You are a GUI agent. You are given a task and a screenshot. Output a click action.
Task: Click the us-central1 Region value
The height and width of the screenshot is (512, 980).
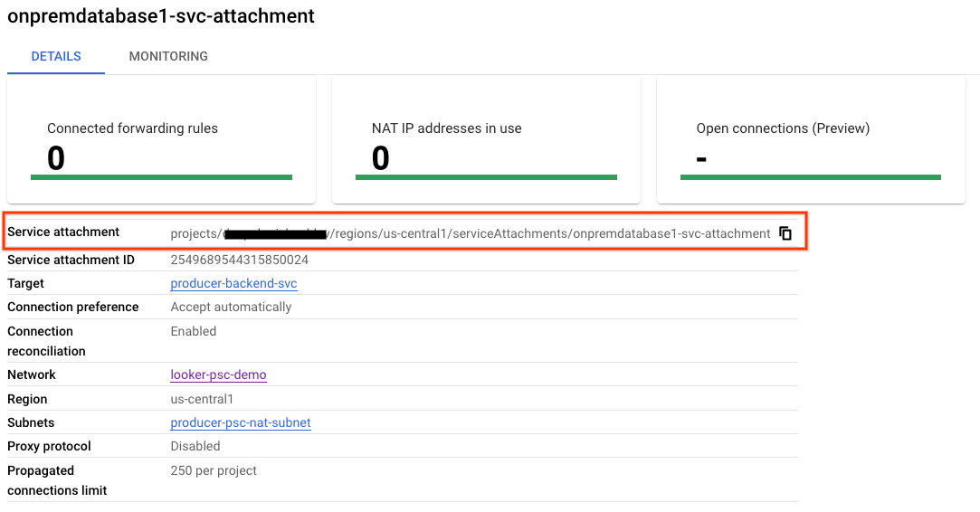tap(202, 399)
